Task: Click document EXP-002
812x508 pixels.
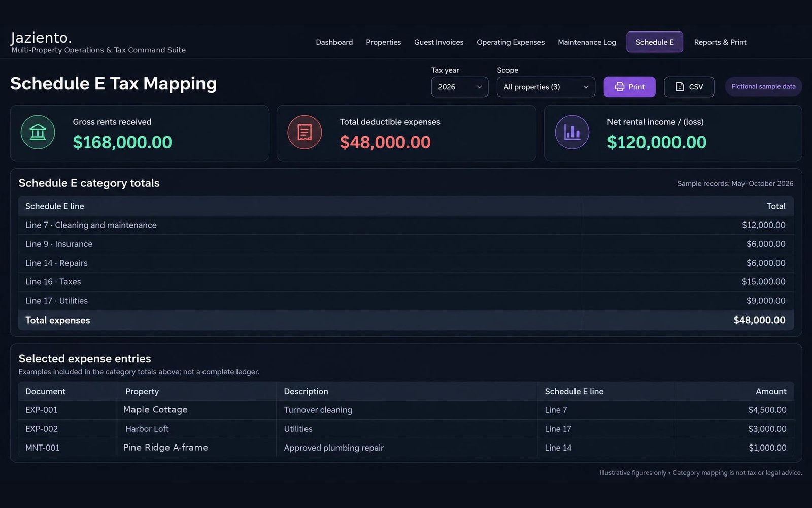Action: click(42, 429)
